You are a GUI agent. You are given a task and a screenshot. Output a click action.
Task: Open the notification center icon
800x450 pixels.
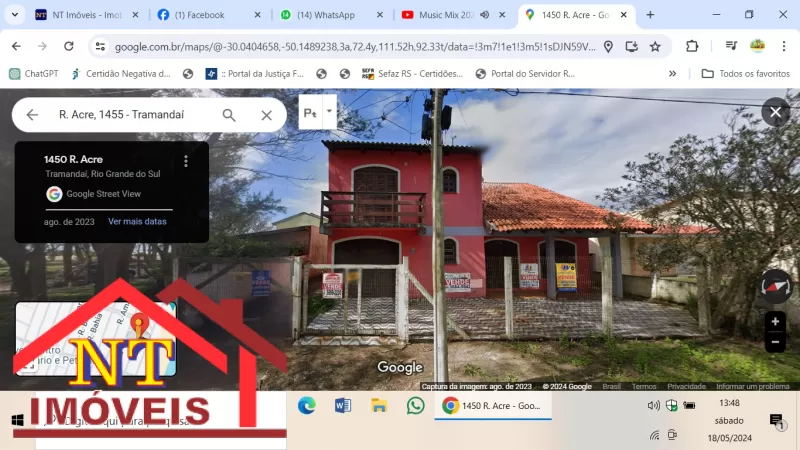point(777,421)
